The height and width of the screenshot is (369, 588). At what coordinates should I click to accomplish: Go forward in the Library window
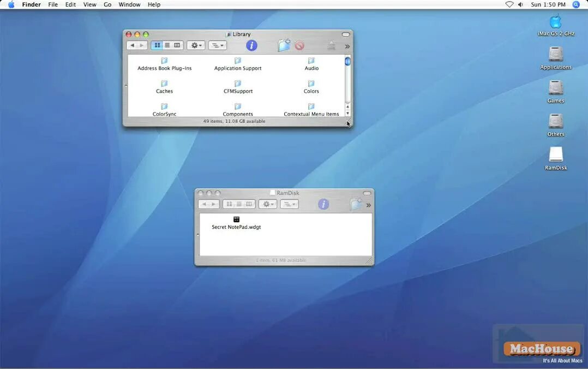(142, 45)
